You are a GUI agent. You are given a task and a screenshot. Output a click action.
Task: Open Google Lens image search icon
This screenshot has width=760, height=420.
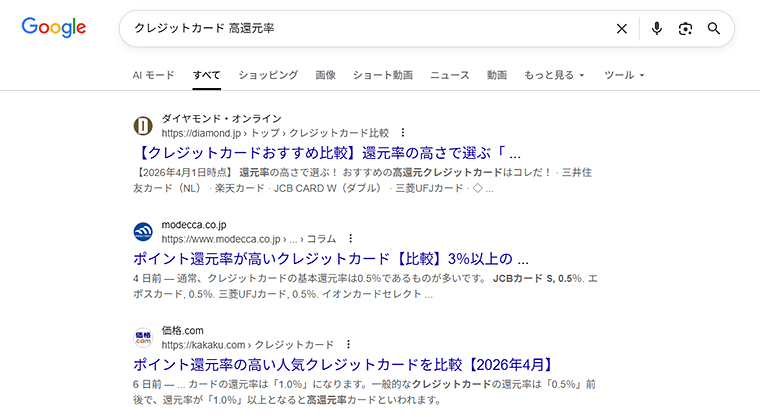[685, 29]
